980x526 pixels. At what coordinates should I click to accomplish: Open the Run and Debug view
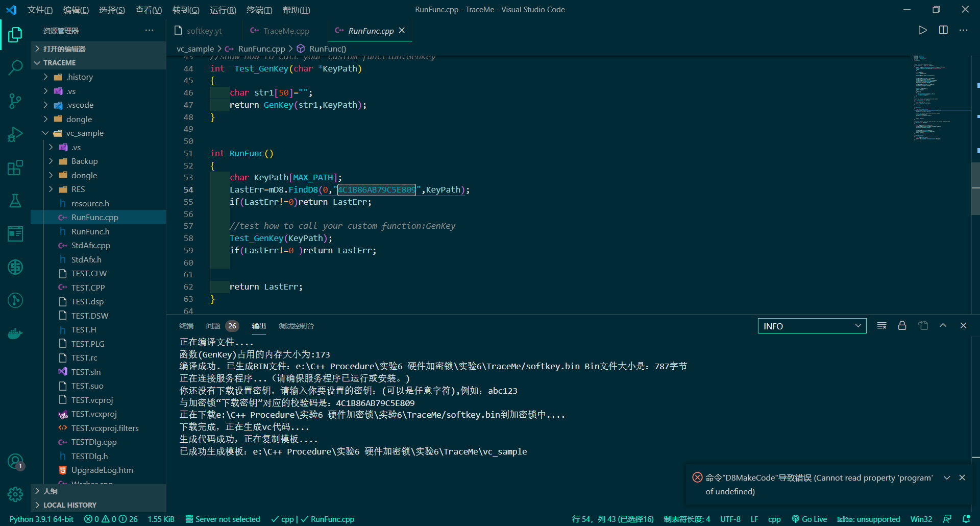(15, 134)
